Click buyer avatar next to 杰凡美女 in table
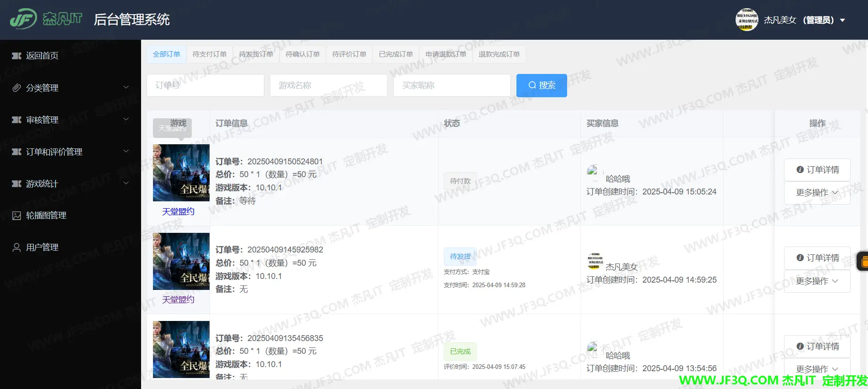The height and width of the screenshot is (389, 868). 594,261
